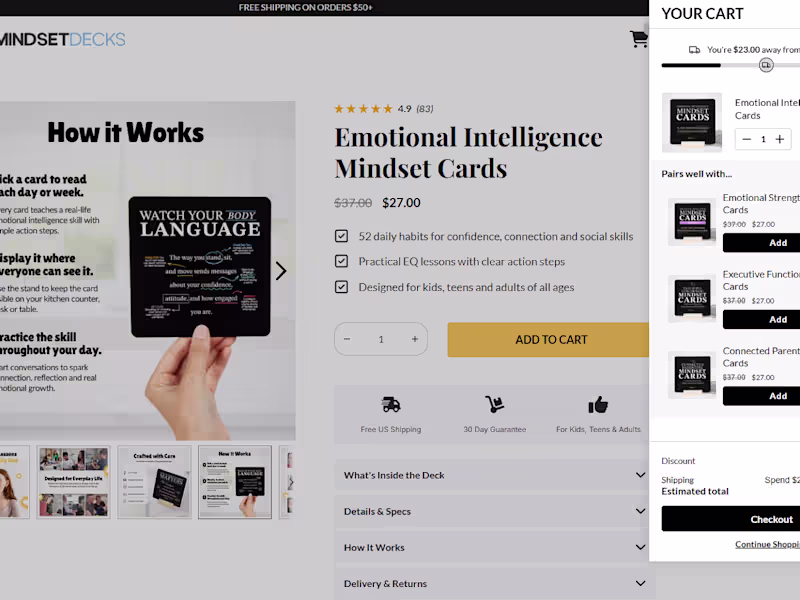Select the Designed for Everyday Life thumbnail
The width and height of the screenshot is (800, 600).
[73, 482]
